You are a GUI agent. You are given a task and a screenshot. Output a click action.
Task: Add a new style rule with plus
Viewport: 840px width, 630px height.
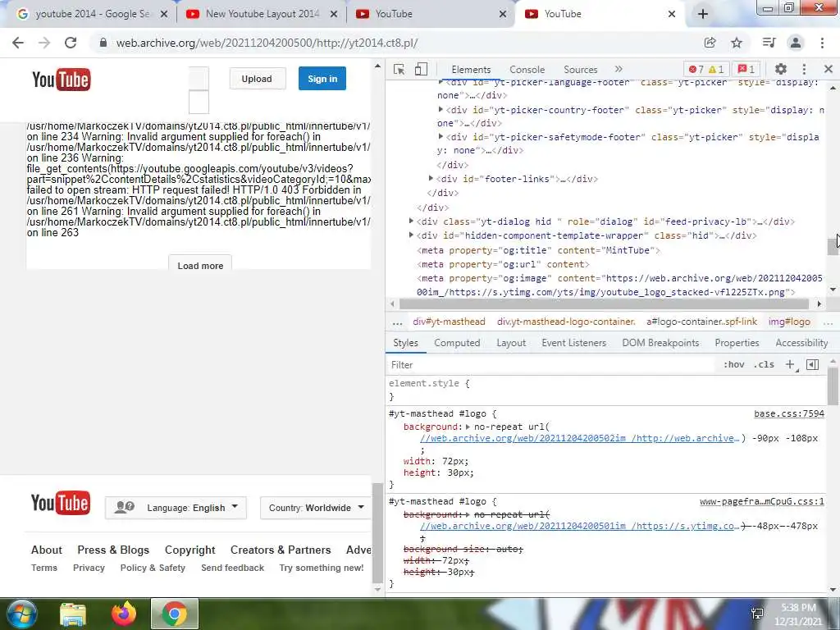pos(791,365)
